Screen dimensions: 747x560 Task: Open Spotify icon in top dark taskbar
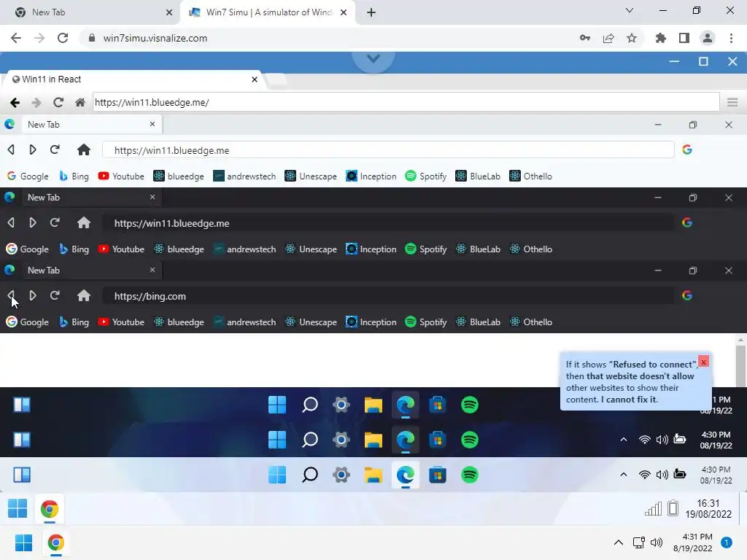(x=470, y=405)
